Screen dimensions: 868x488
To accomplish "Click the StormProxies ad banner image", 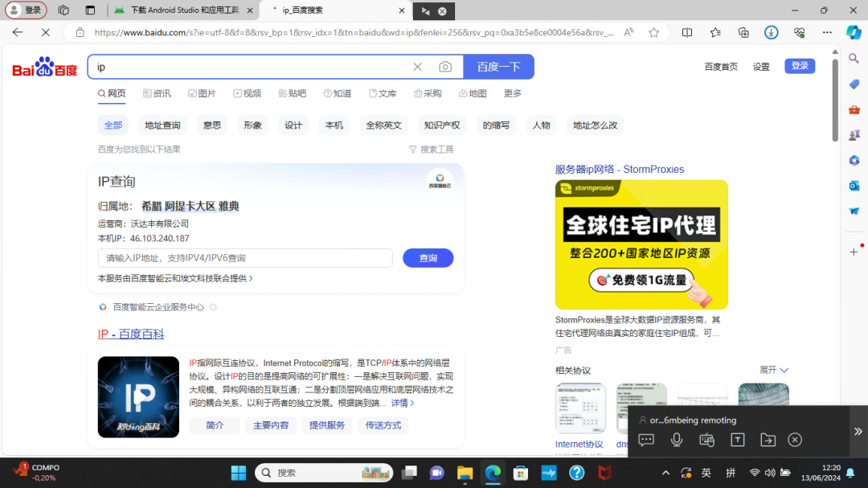I will click(641, 244).
